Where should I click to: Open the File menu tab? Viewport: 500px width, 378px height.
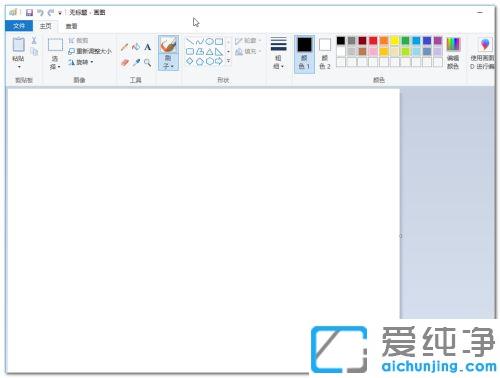click(x=19, y=26)
